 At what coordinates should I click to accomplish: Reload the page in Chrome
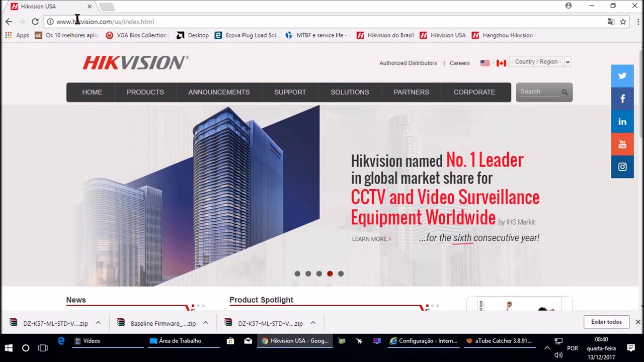[x=35, y=22]
